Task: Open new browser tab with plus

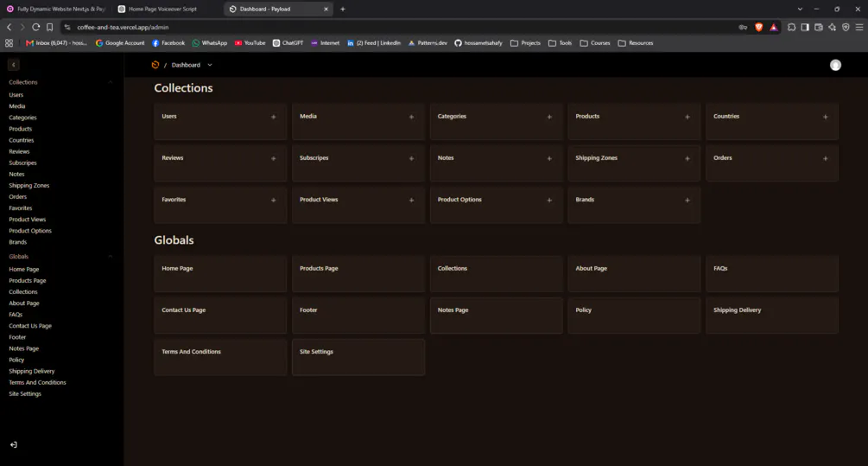Action: pyautogui.click(x=343, y=9)
